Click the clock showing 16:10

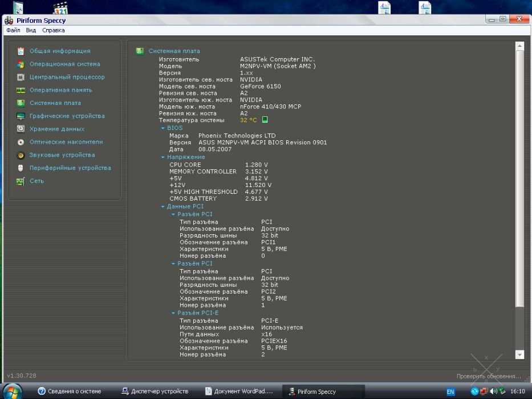tap(518, 391)
